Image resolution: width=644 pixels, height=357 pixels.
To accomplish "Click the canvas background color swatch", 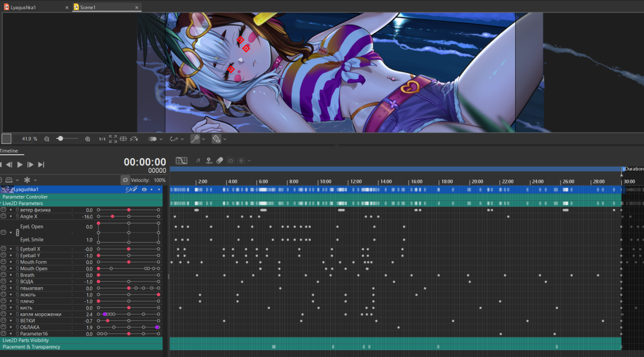I will coord(6,139).
